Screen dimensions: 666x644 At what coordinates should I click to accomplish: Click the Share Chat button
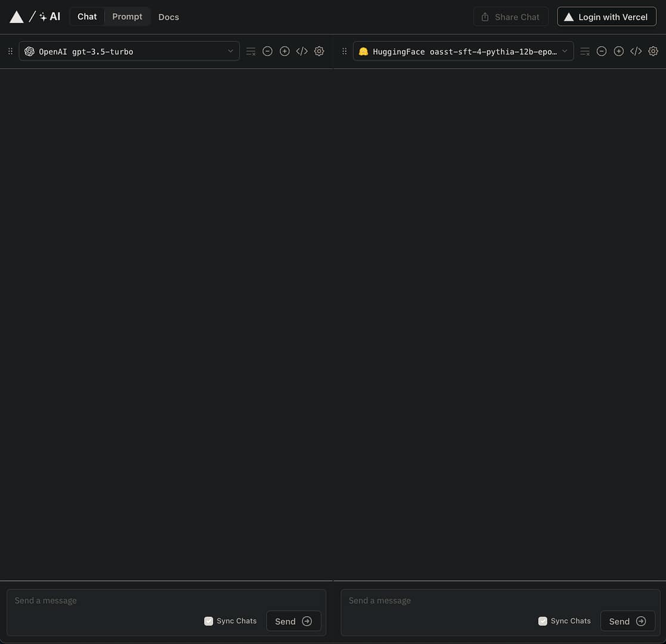(510, 16)
